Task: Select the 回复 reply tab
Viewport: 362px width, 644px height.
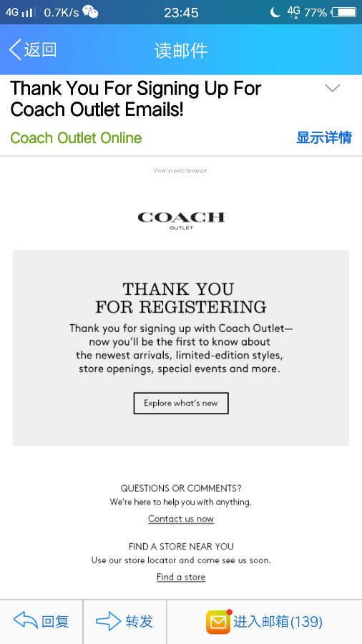Action: [x=41, y=622]
